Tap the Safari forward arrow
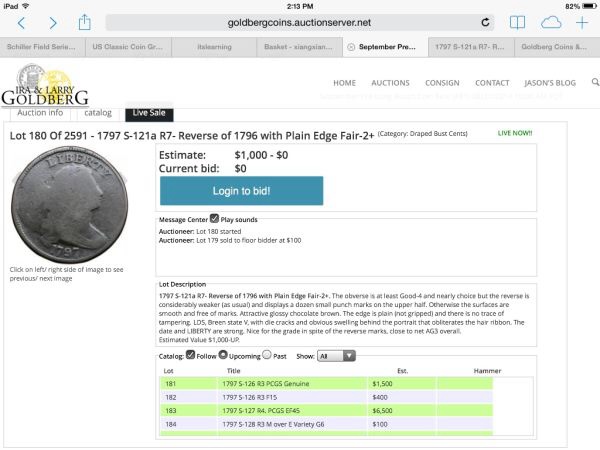600x450 pixels. point(53,23)
